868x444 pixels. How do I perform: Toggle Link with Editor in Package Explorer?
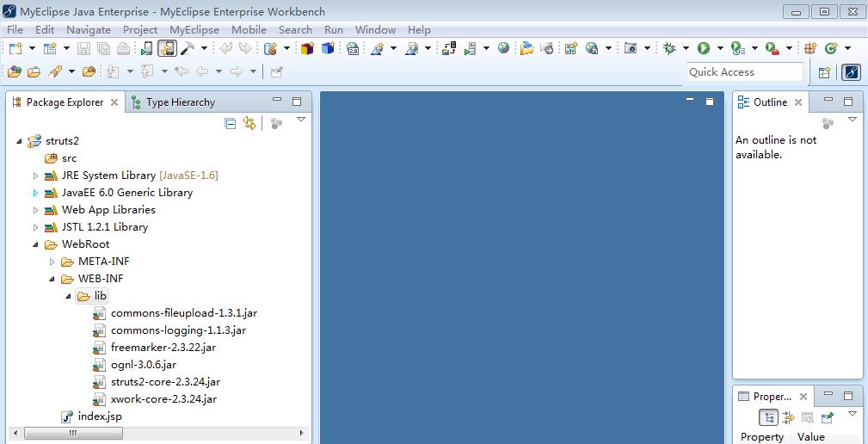point(249,123)
